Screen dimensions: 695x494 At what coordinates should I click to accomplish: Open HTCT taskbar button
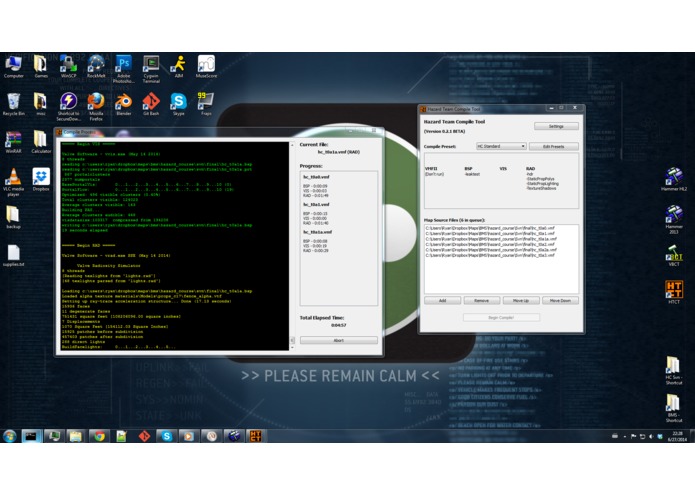coord(256,436)
